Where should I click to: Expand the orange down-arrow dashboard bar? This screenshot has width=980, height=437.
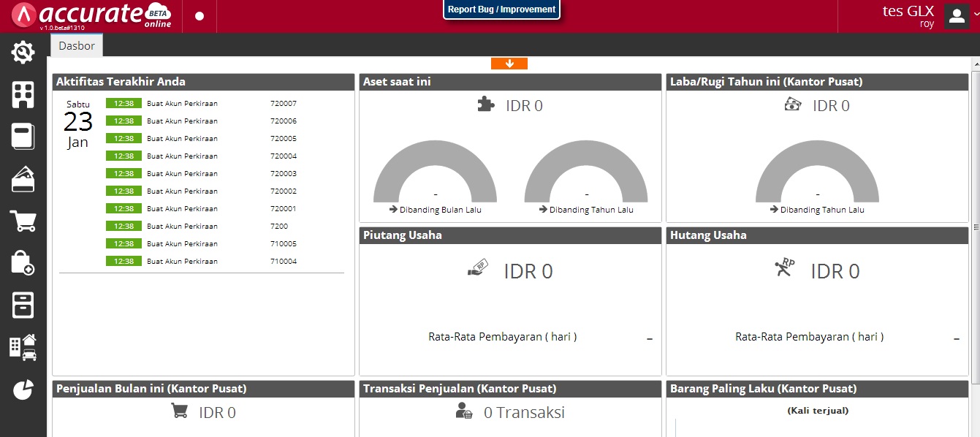(509, 64)
